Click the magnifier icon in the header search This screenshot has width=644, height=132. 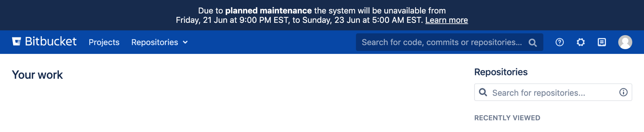coord(532,42)
